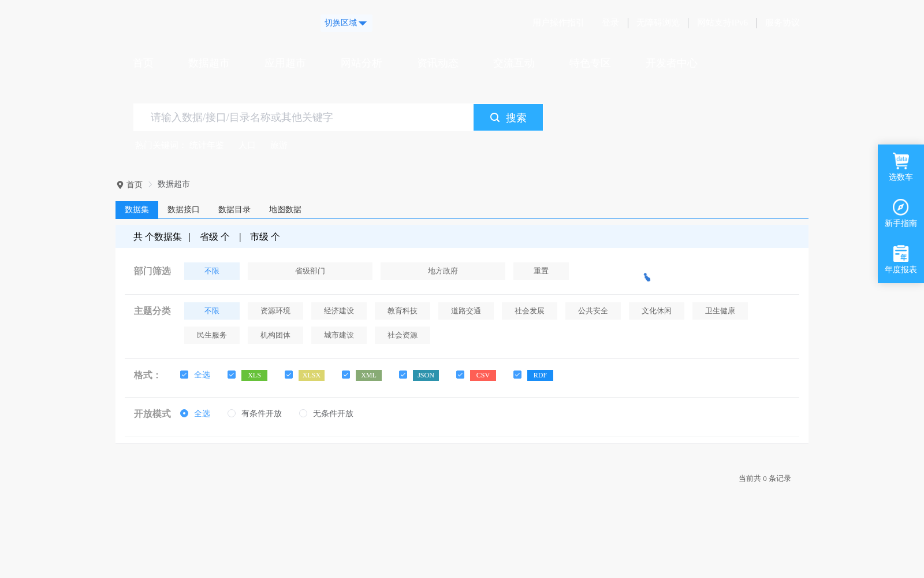Open the 网站分析 main navigation item
This screenshot has height=578, width=924.
coord(361,63)
